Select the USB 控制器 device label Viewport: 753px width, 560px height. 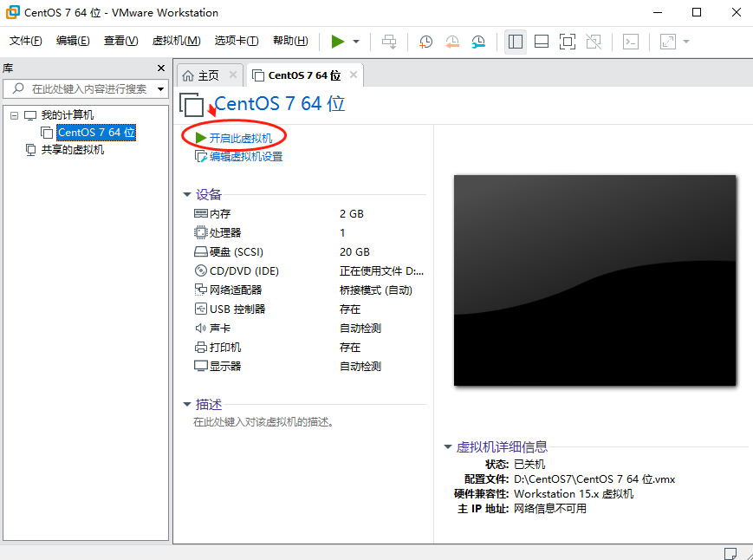pyautogui.click(x=237, y=309)
